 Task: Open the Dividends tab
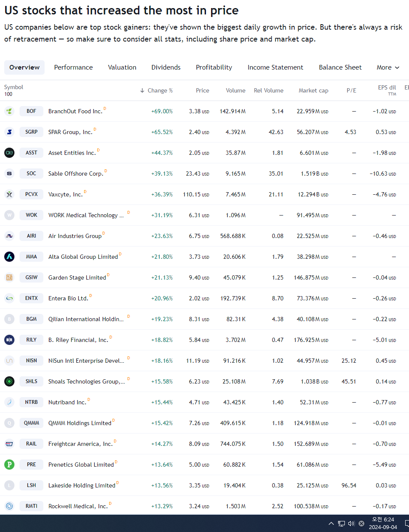[166, 67]
